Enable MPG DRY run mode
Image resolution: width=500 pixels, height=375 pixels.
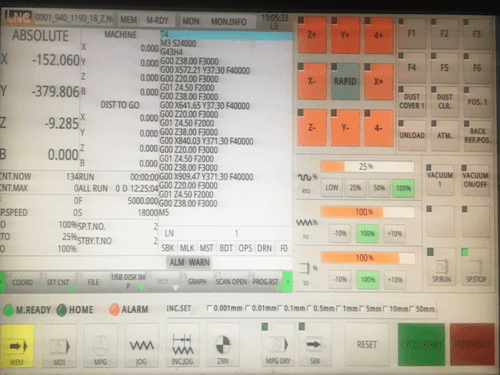point(278,346)
